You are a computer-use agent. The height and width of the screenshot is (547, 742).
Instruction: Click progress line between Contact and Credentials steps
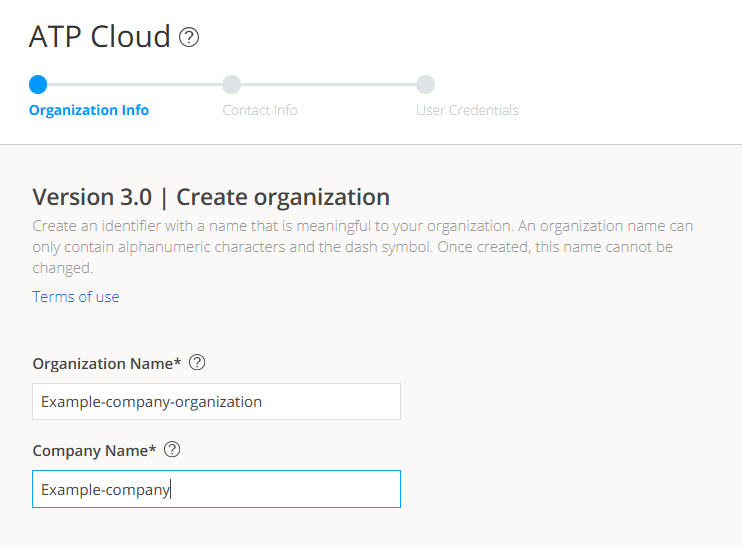point(328,85)
